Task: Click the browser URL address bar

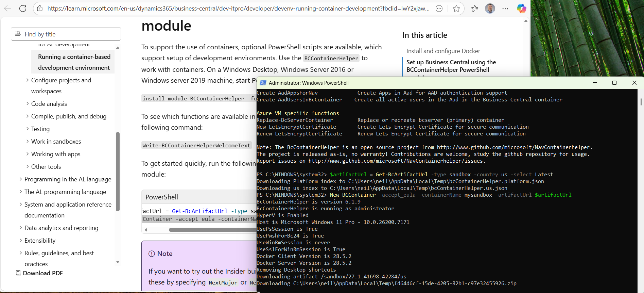Action: click(x=238, y=9)
